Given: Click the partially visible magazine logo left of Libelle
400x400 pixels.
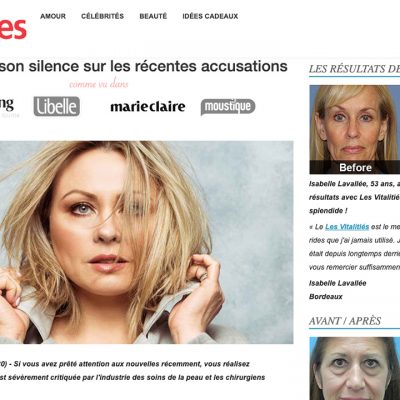Looking at the screenshot, I should click(8, 107).
